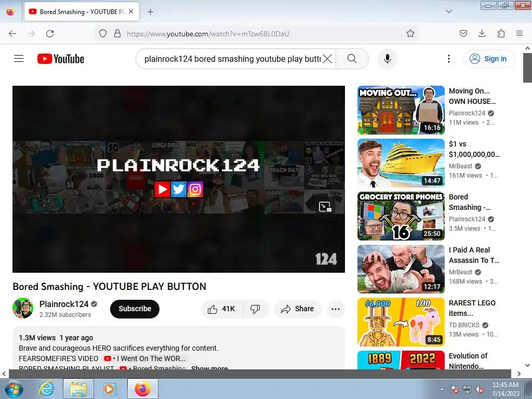Click the main video player
Screen dimensions: 532x399
tap(179, 179)
